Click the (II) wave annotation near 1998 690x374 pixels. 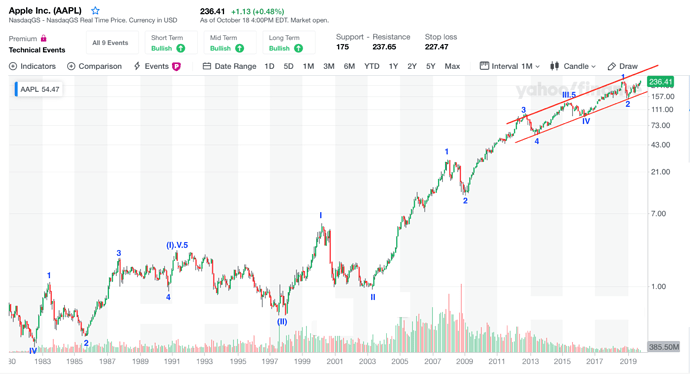pos(282,322)
